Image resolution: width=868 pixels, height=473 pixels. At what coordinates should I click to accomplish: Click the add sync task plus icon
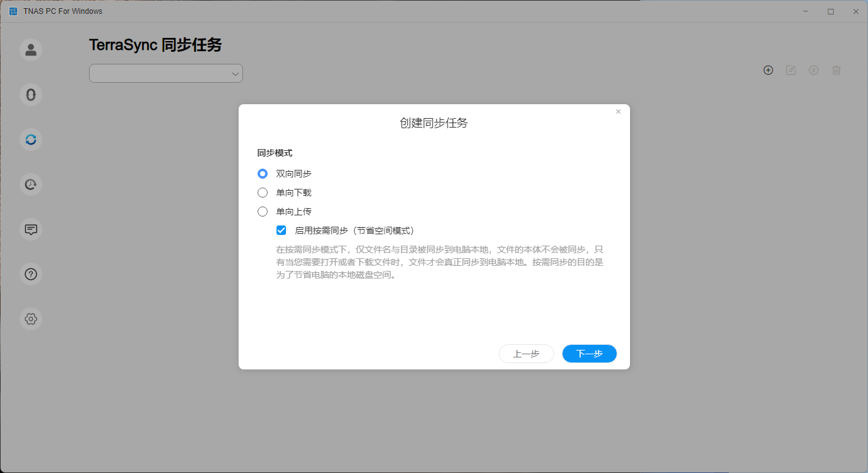coord(768,70)
